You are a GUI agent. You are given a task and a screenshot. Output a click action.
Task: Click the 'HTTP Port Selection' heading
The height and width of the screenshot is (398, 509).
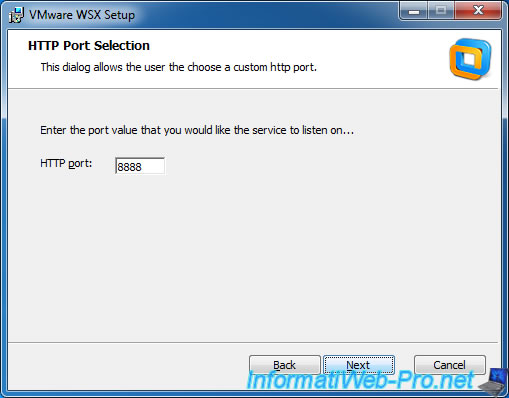point(89,46)
